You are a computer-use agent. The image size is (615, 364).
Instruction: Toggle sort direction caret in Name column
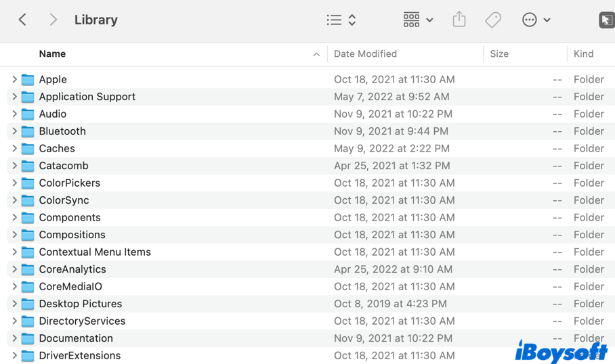coord(316,54)
